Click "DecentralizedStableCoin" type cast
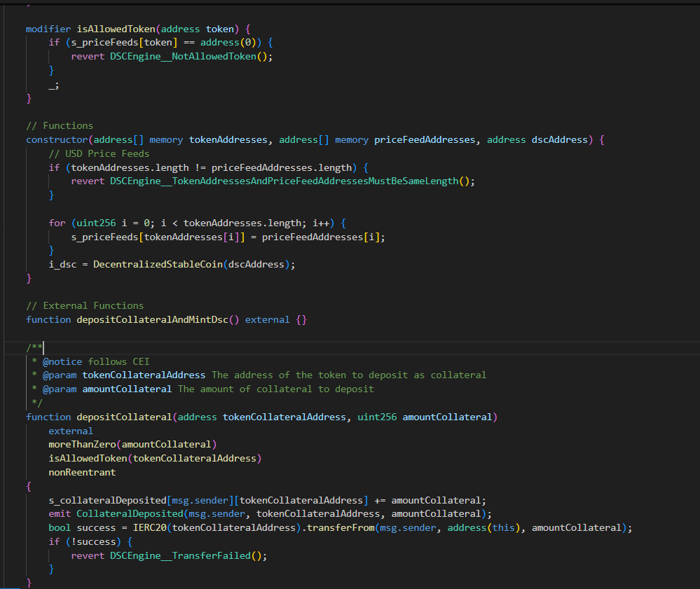Viewport: 700px width, 589px height. click(158, 265)
